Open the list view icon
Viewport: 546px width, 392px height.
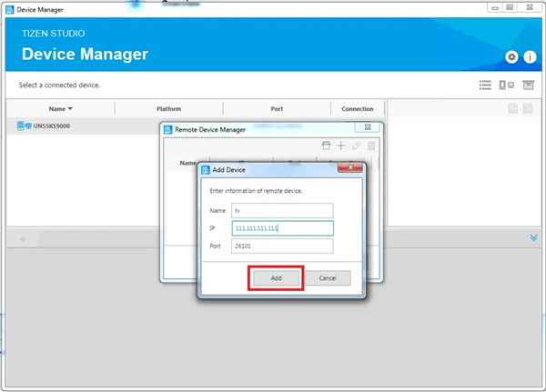[485, 85]
